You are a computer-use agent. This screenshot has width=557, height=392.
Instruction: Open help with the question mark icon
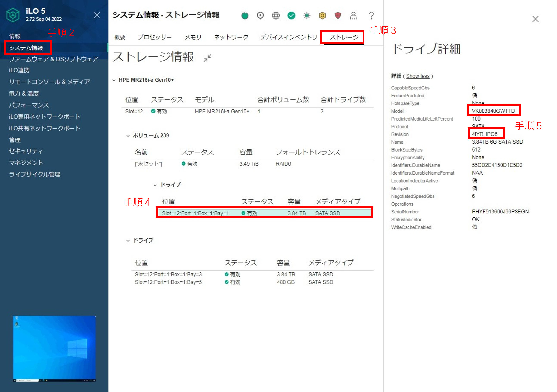[371, 15]
